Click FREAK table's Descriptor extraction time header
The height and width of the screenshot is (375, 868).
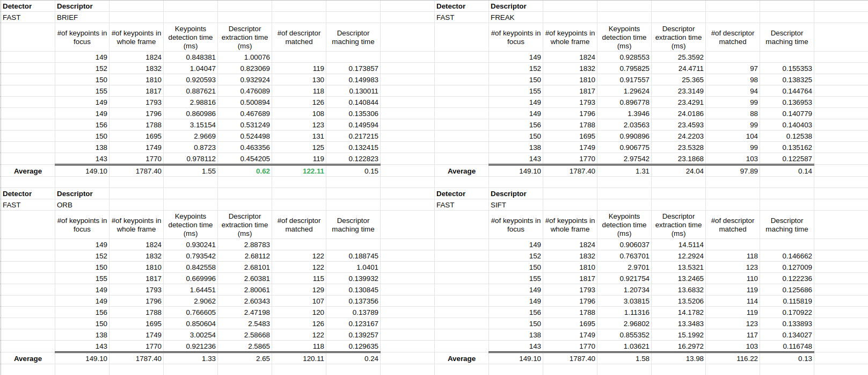coord(679,37)
